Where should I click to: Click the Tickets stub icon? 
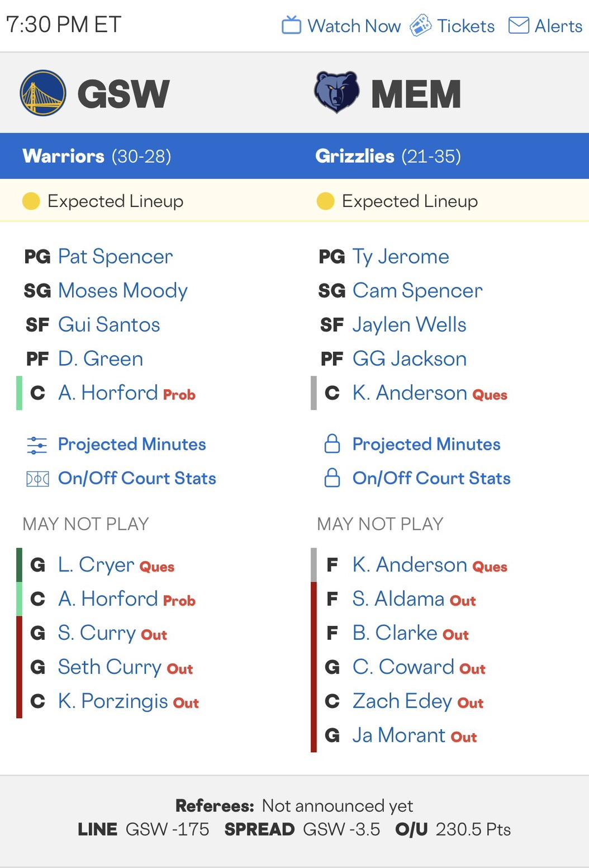coord(420,25)
